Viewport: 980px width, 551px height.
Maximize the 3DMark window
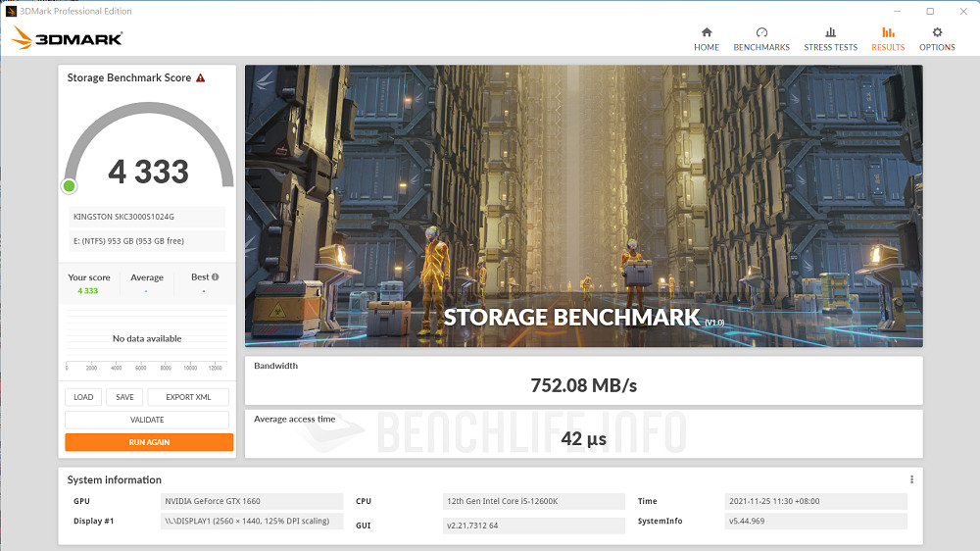pyautogui.click(x=930, y=11)
